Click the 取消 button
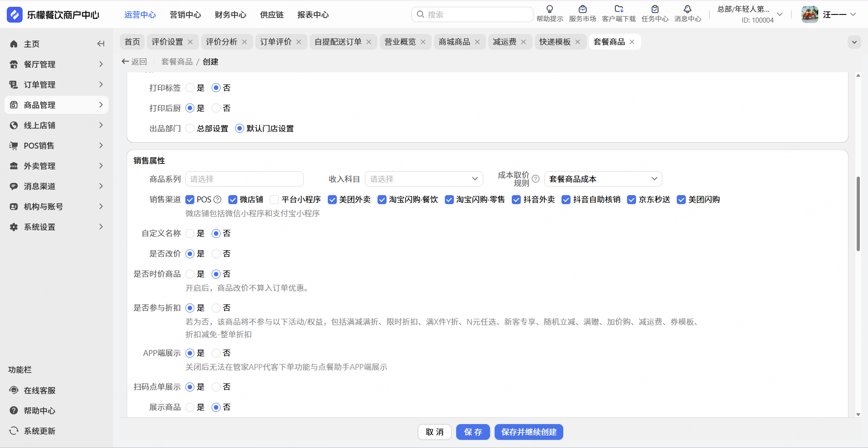Viewport: 868px width, 448px height. pos(434,432)
